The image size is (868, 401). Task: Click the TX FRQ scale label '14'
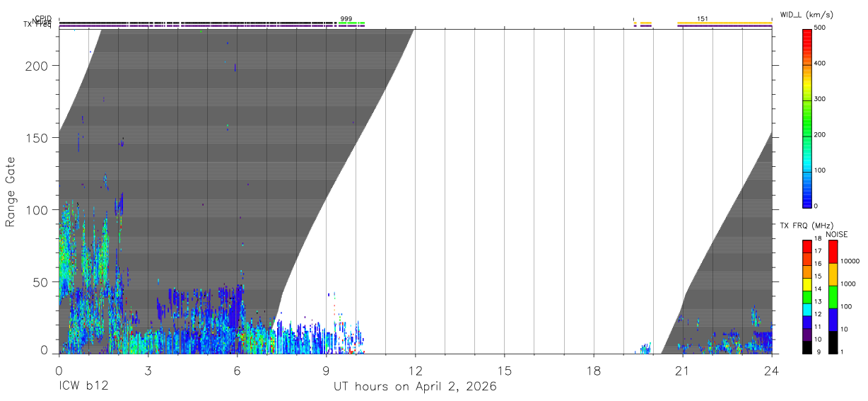click(x=818, y=290)
